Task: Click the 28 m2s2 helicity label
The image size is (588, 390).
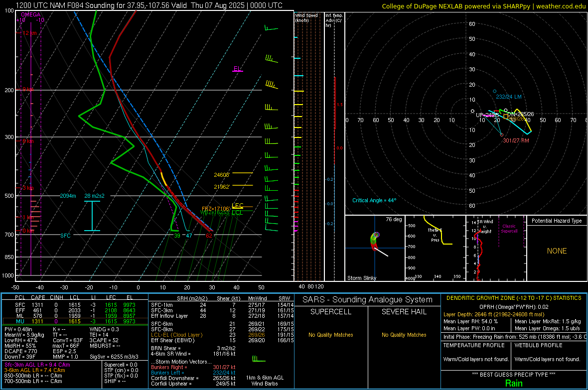Action: 95,196
